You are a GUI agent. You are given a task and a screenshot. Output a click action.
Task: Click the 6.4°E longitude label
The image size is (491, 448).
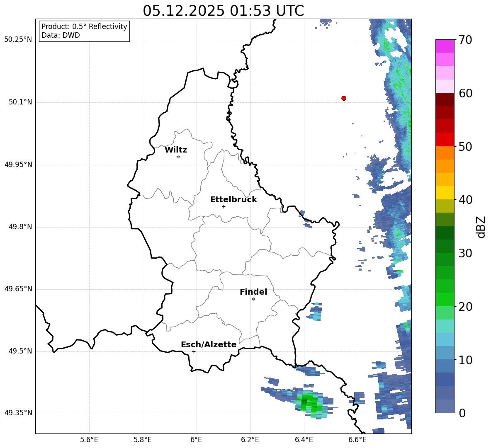(304, 440)
